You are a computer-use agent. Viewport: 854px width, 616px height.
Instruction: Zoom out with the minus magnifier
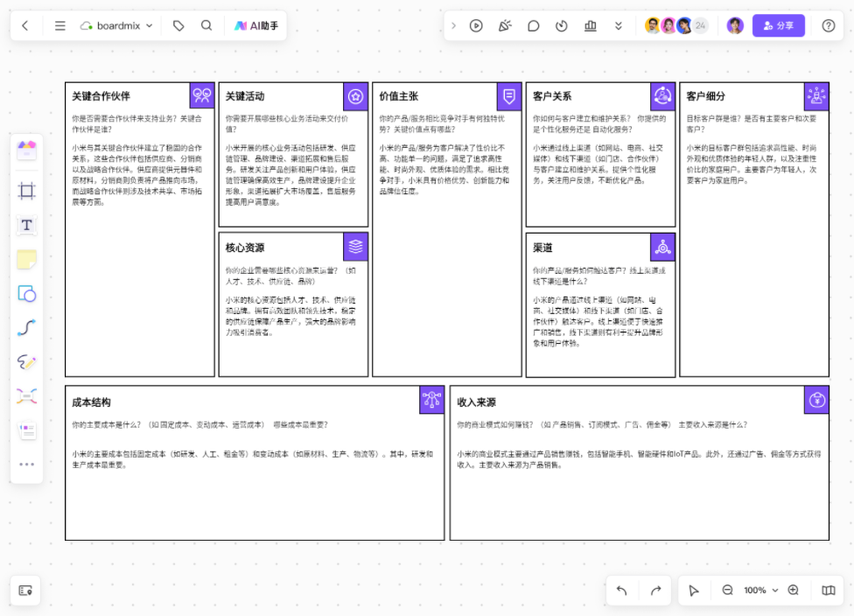pos(728,591)
